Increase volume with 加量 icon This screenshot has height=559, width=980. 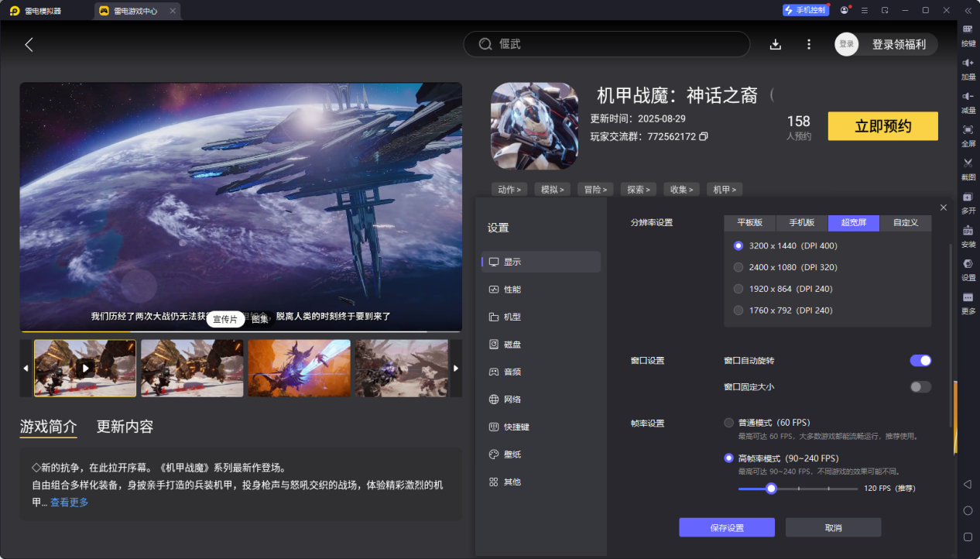click(x=968, y=68)
